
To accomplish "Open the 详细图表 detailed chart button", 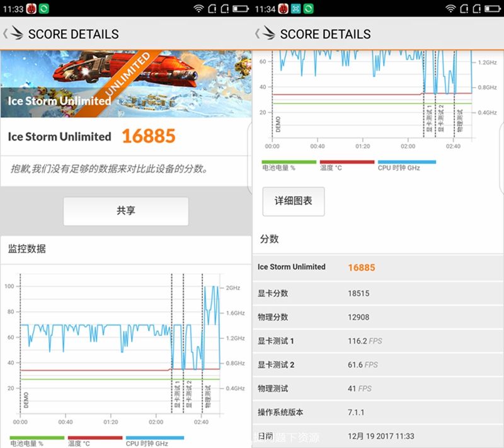I will click(x=293, y=201).
